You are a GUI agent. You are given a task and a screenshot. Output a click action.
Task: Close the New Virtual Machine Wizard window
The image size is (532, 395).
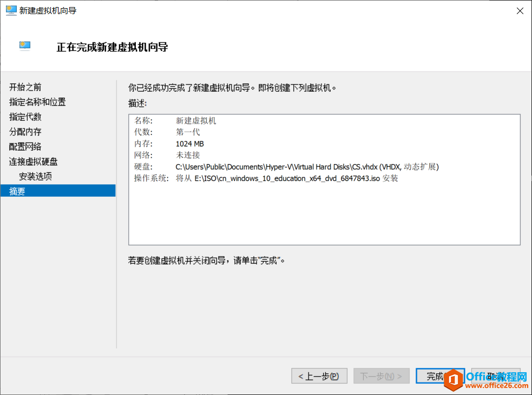520,11
